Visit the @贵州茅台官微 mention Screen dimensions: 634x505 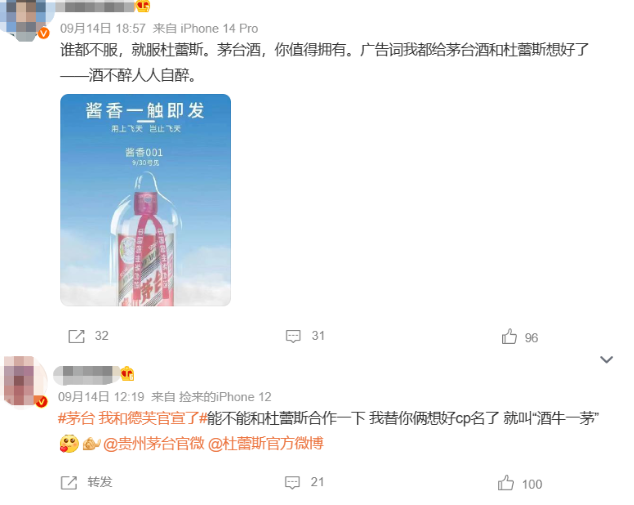click(x=154, y=444)
